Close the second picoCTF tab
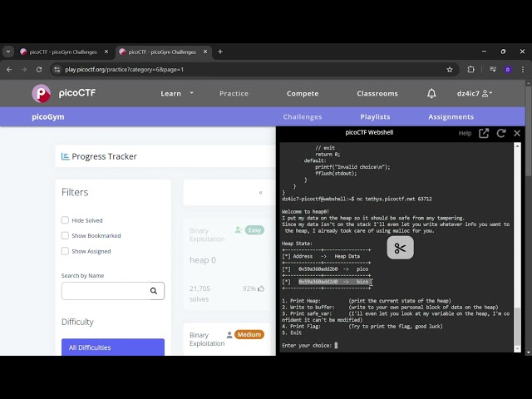532x399 pixels. 205,52
